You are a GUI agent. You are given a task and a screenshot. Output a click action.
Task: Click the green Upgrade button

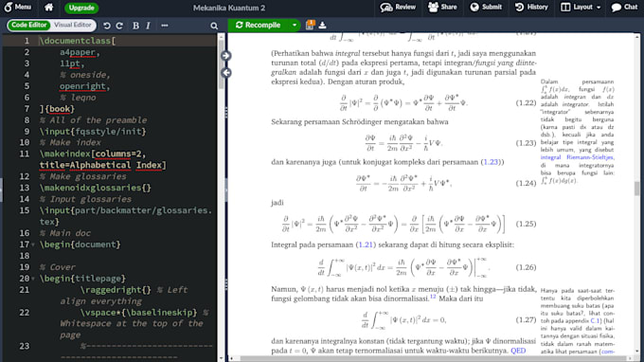(x=81, y=8)
